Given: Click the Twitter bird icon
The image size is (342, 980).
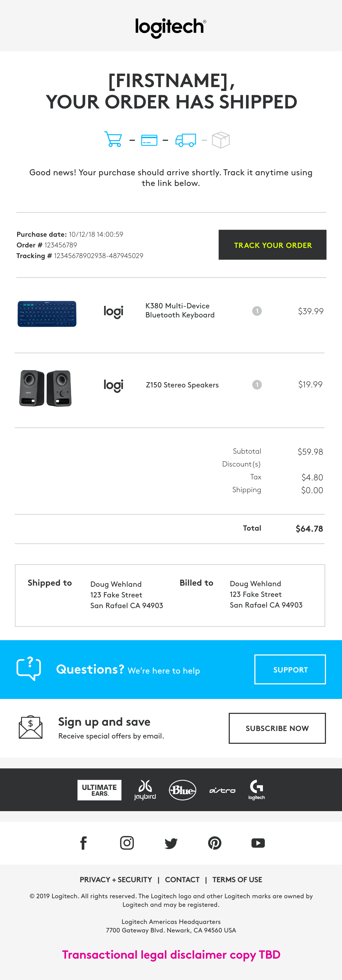Looking at the screenshot, I should tap(171, 843).
